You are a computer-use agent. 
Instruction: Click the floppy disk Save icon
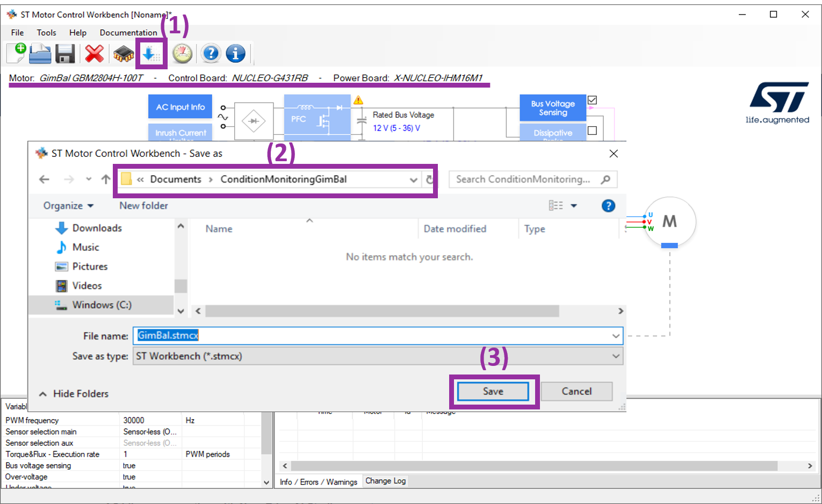click(x=65, y=54)
